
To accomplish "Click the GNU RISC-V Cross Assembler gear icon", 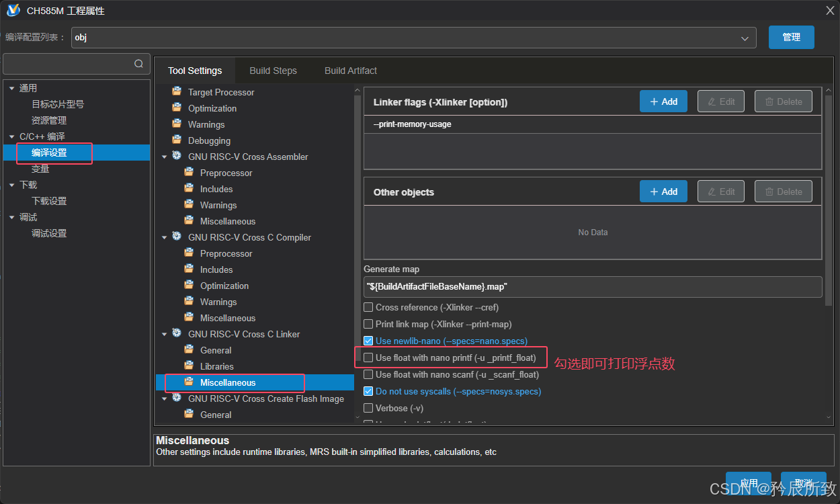I will [x=177, y=156].
